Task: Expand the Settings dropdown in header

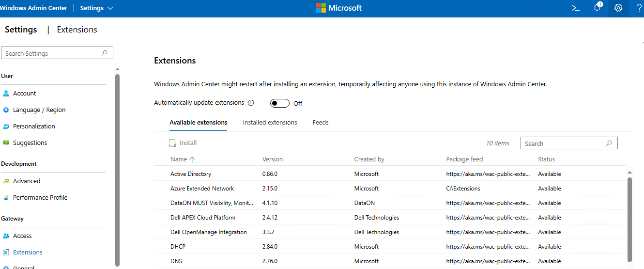Action: click(96, 8)
